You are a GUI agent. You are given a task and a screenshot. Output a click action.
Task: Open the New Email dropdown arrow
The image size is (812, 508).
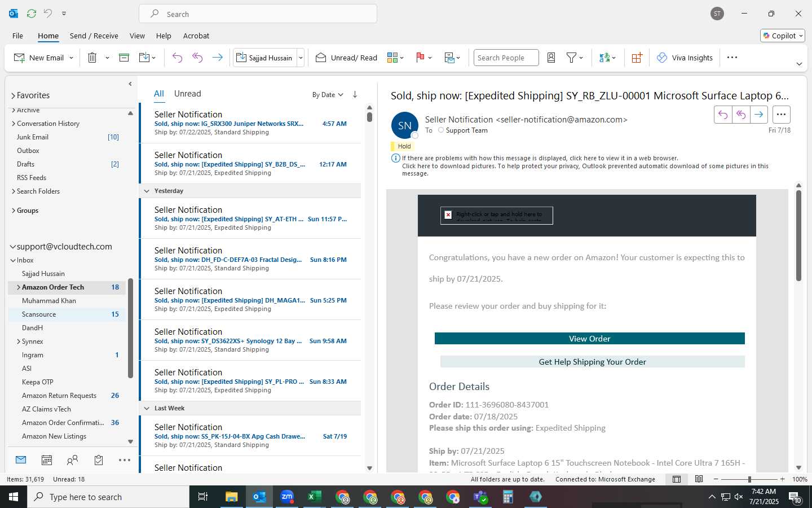point(72,58)
